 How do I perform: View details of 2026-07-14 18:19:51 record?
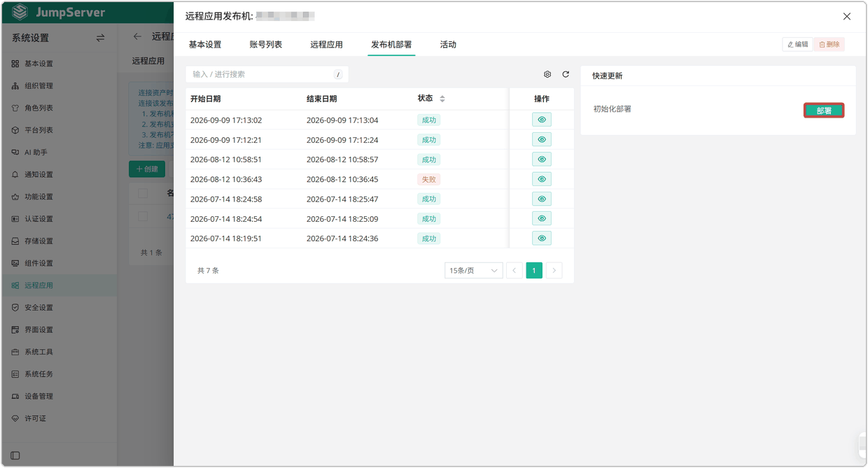click(x=541, y=238)
